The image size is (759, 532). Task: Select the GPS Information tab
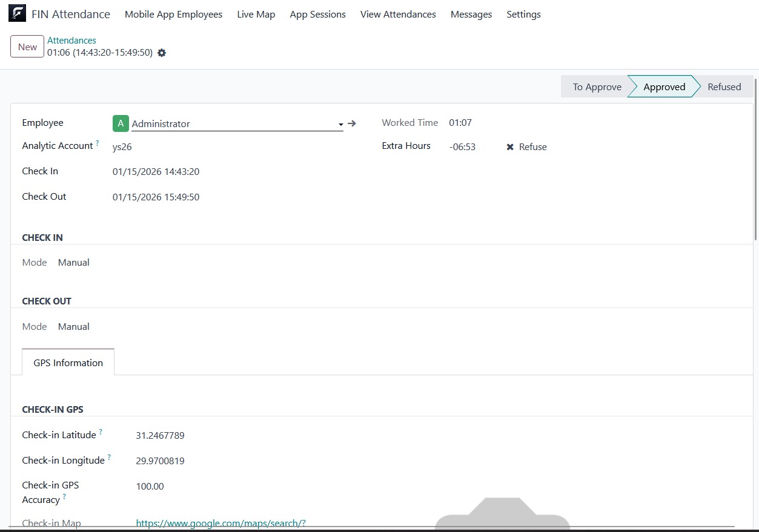click(x=68, y=363)
